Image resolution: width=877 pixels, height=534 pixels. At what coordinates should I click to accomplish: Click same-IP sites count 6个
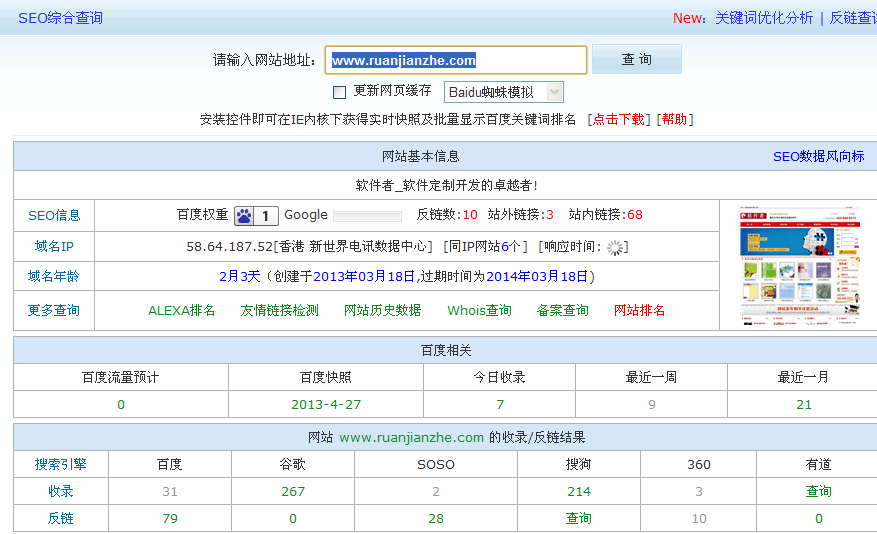(x=511, y=247)
